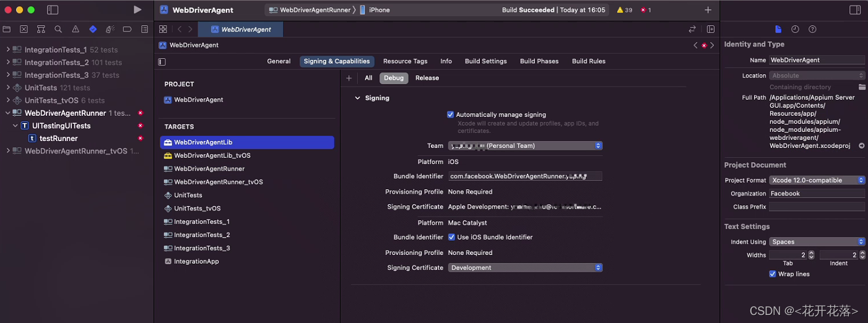Viewport: 868px width, 323px height.
Task: Expand IntegrationTests_1 in test navigator
Action: click(x=7, y=50)
